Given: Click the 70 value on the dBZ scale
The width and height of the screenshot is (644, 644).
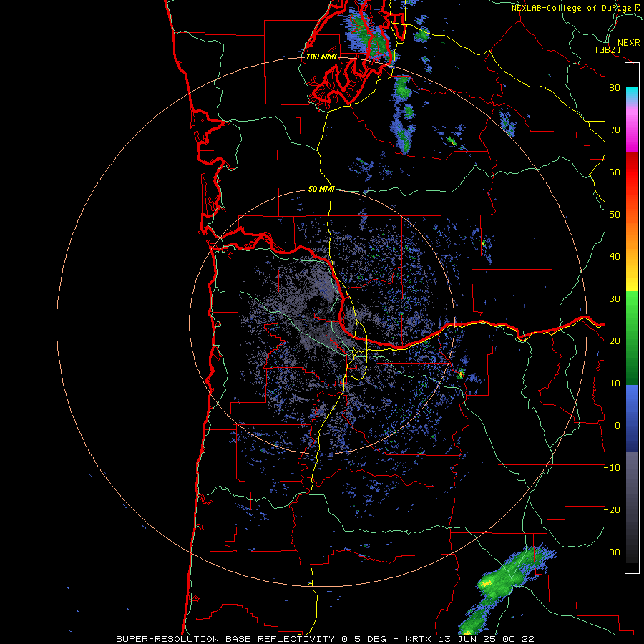Looking at the screenshot, I should [x=615, y=130].
